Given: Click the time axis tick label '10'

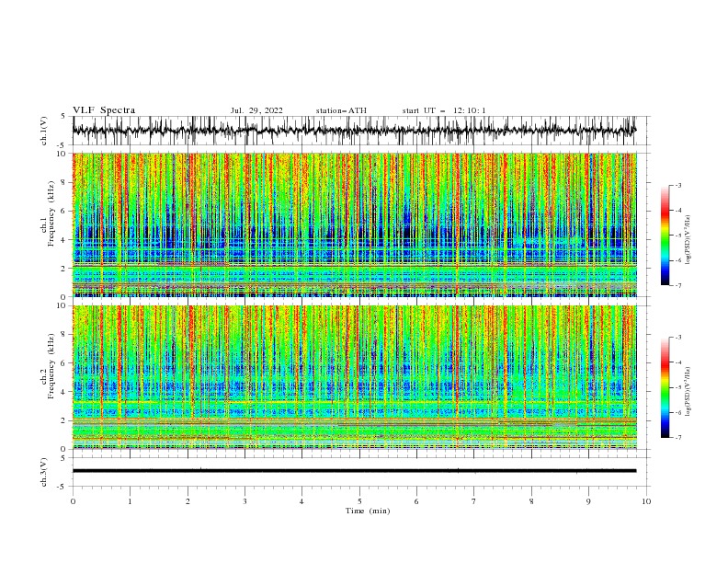Looking at the screenshot, I should [x=646, y=501].
